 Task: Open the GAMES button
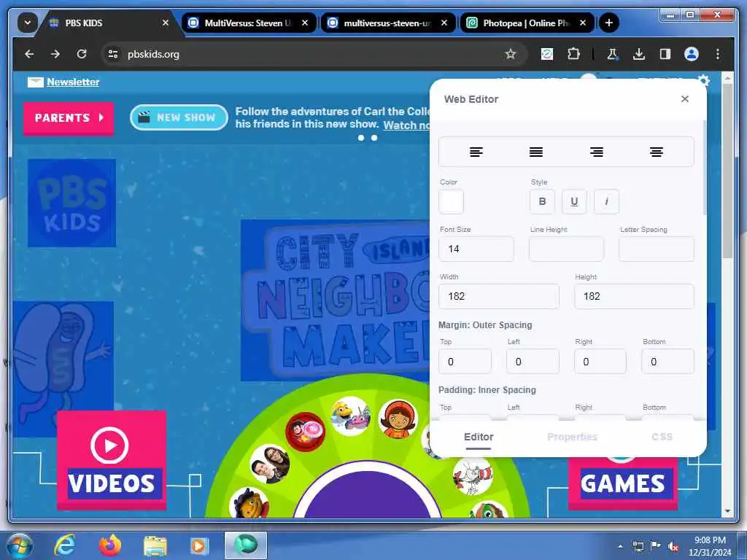[x=623, y=483]
